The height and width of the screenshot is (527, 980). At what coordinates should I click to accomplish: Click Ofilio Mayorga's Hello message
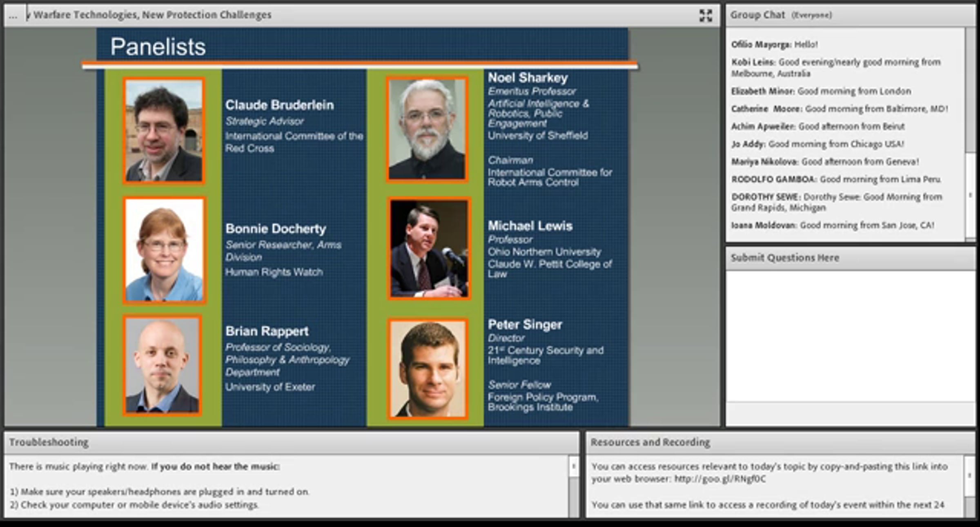tap(775, 45)
